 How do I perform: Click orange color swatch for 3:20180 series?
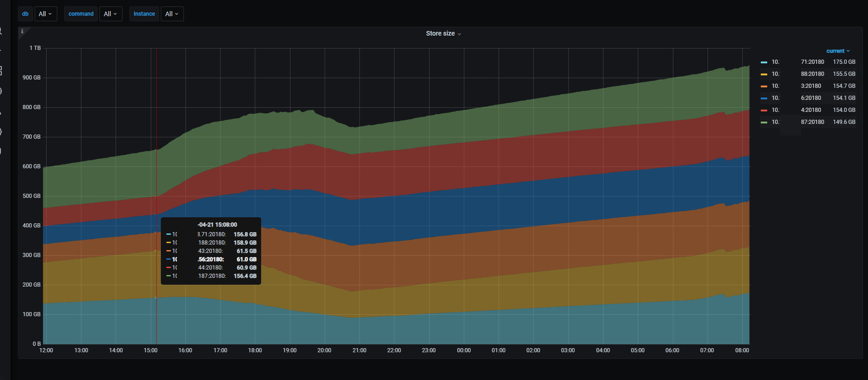pyautogui.click(x=764, y=86)
